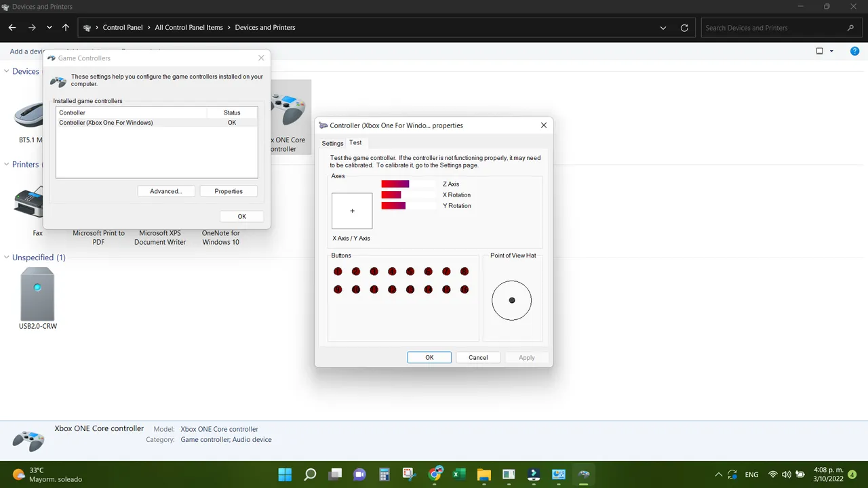
Task: Select the OneNote for Windows 10 printer
Action: click(221, 237)
